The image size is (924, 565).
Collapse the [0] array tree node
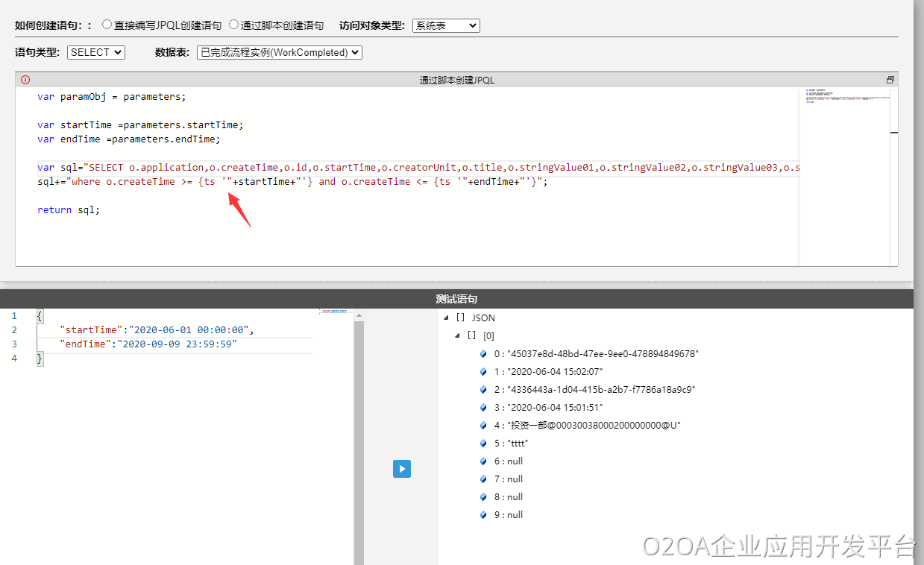click(458, 335)
